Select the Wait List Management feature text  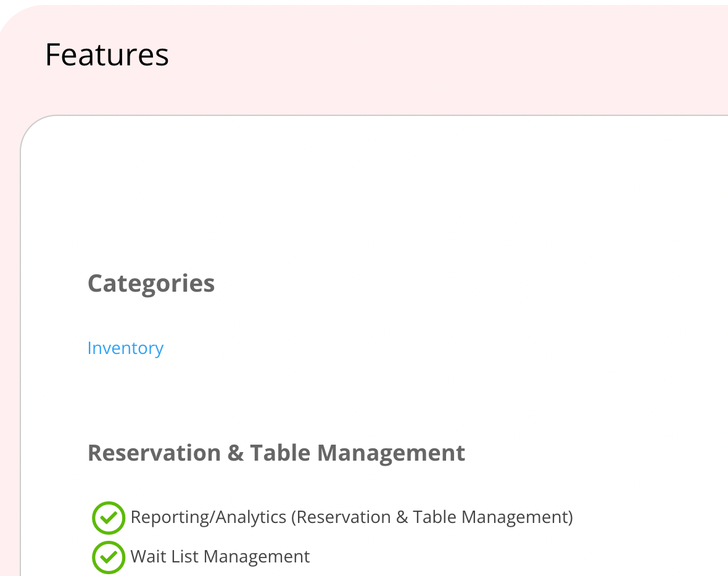tap(220, 556)
